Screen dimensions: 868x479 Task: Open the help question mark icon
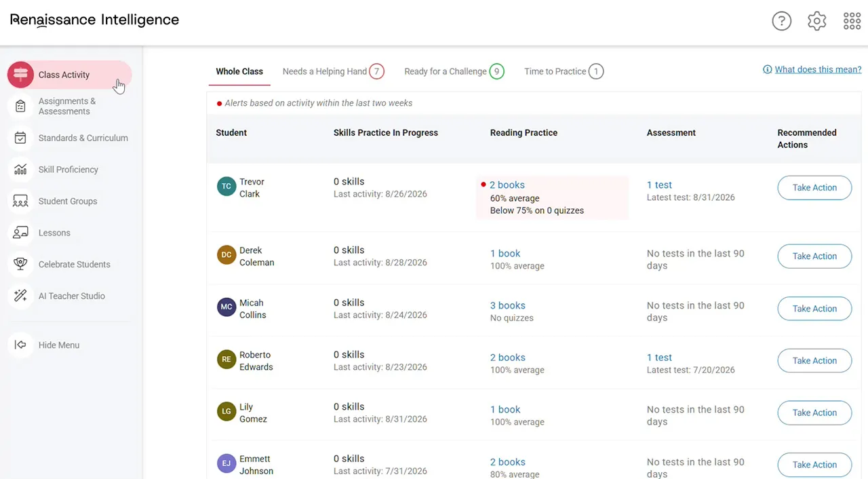click(x=782, y=21)
